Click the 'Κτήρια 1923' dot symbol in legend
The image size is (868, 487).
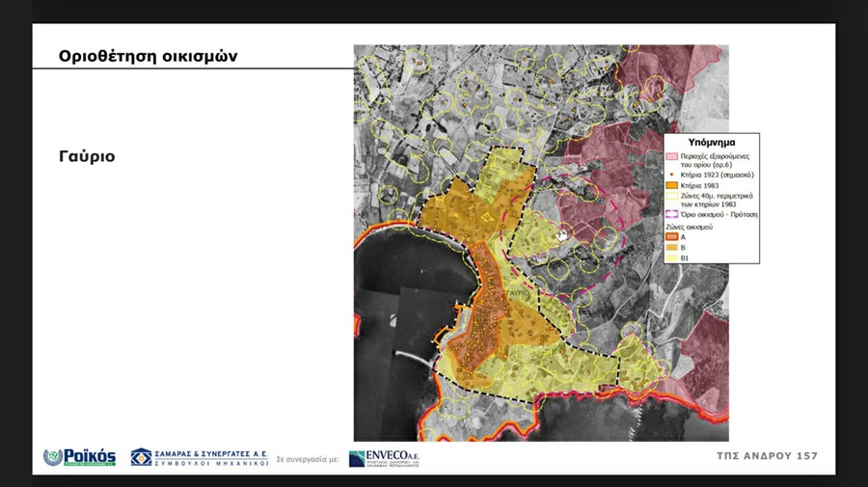click(671, 175)
